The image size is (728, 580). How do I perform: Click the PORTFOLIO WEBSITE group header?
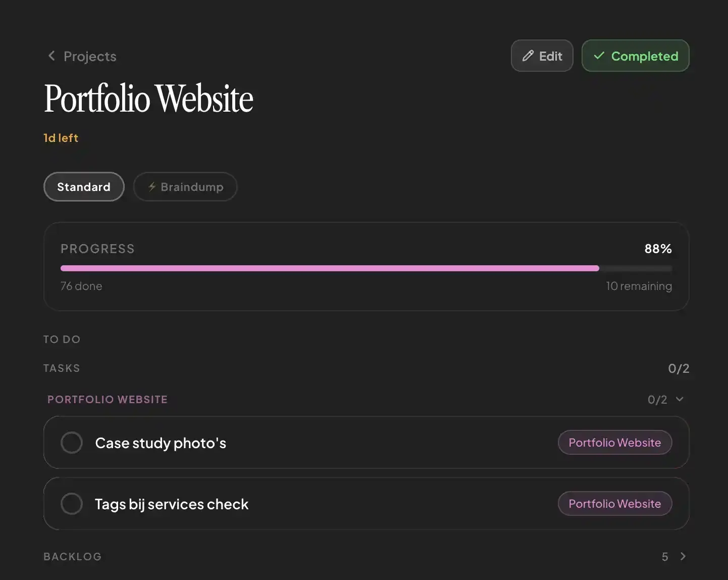pos(108,399)
